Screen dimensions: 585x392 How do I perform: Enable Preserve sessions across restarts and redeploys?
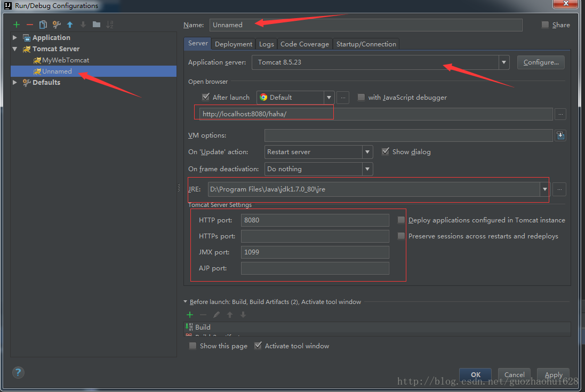coord(401,236)
